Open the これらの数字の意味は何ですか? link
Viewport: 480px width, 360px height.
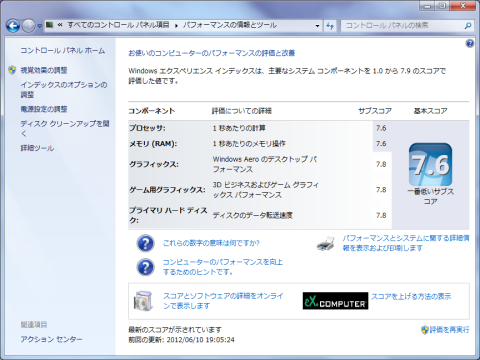211,243
